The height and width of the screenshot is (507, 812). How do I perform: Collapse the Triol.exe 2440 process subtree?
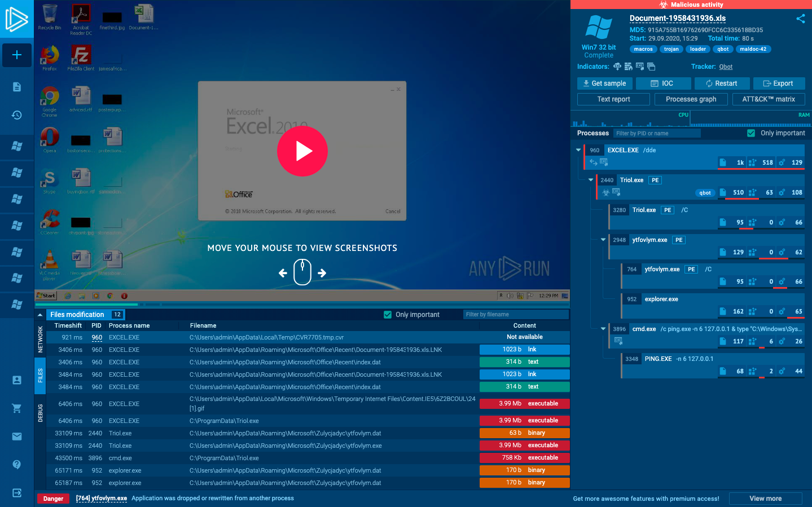pos(591,180)
